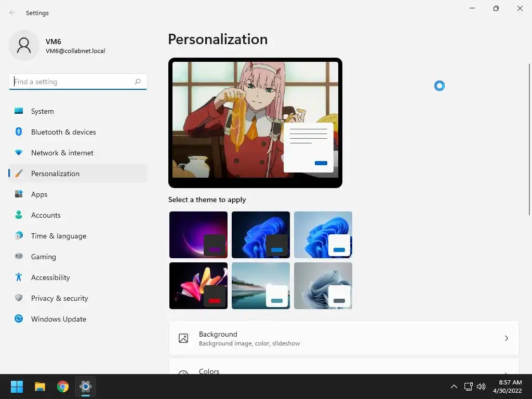Click the Time & language clock icon

point(19,235)
